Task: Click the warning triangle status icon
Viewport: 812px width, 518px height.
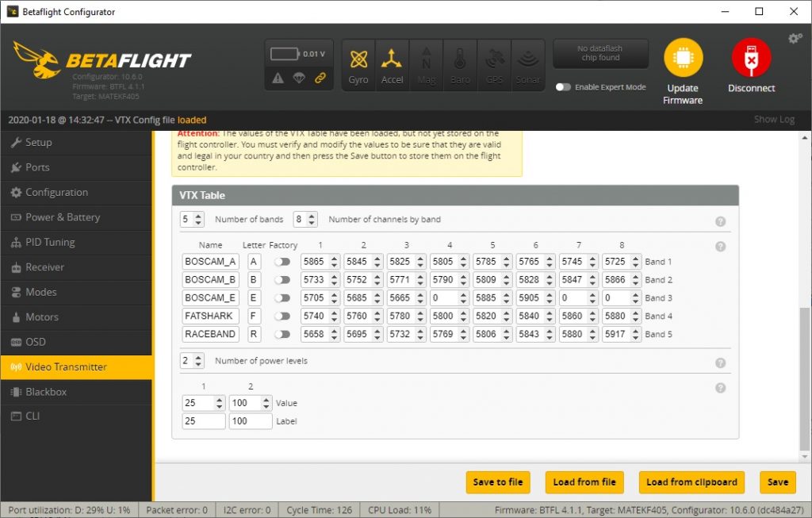Action: [x=278, y=79]
